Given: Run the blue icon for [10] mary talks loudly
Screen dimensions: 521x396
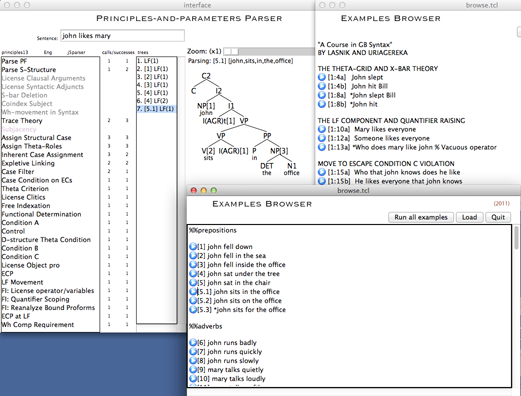Looking at the screenshot, I should 193,378.
